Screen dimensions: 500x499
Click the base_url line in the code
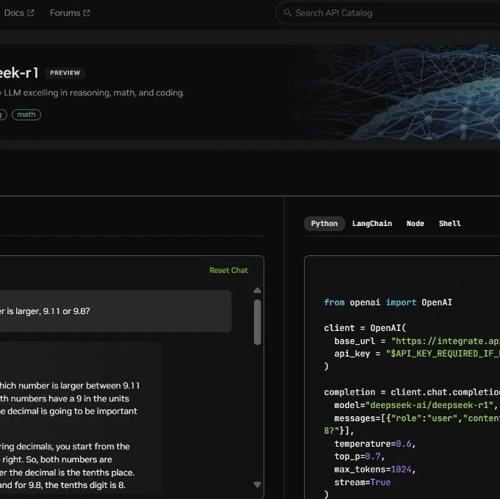(417, 341)
